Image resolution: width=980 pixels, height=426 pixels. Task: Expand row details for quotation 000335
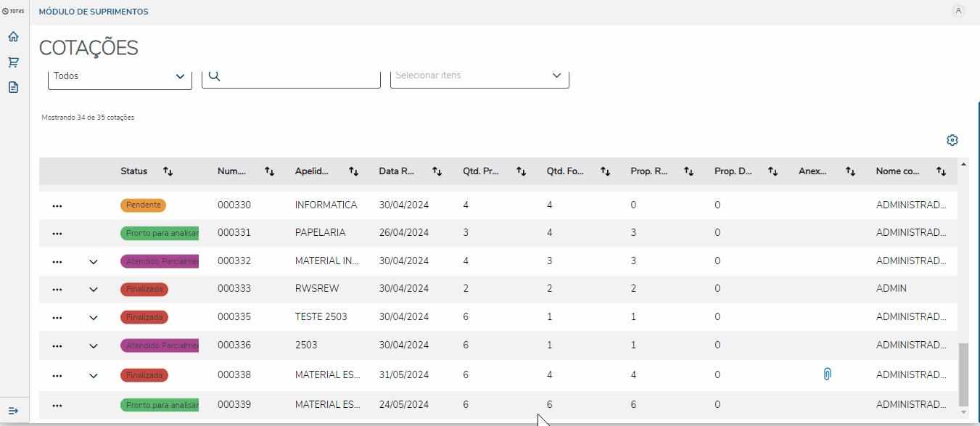(93, 318)
